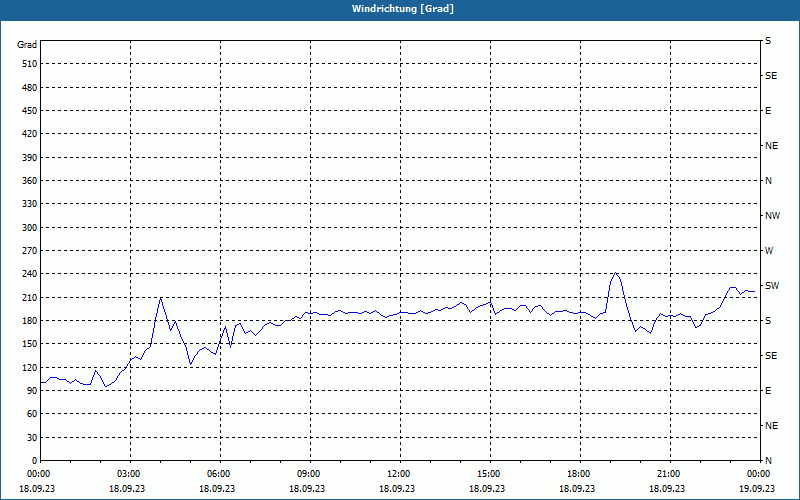
Task: Click the NW compass label
Action: click(772, 216)
